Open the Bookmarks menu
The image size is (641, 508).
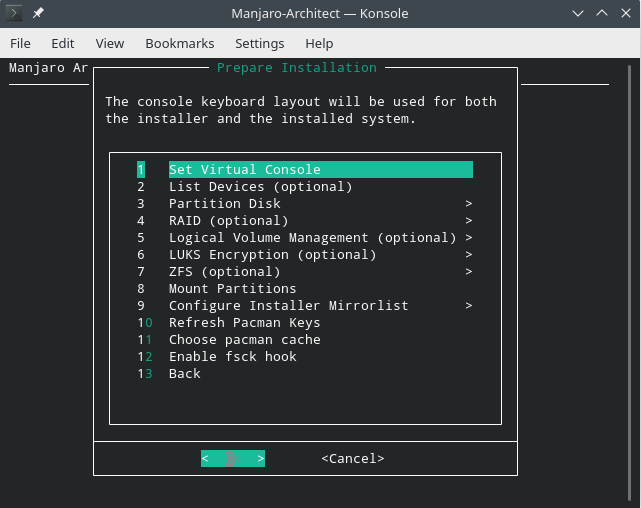pyautogui.click(x=179, y=43)
